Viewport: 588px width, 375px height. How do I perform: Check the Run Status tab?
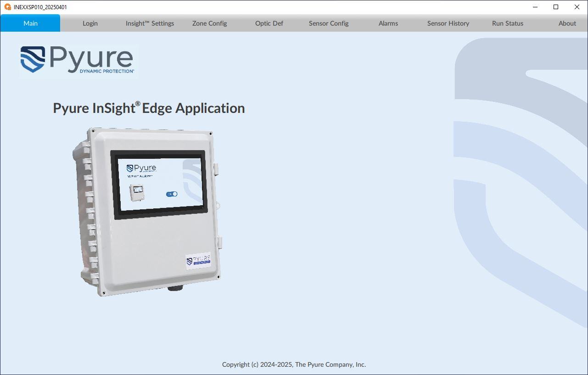point(508,23)
